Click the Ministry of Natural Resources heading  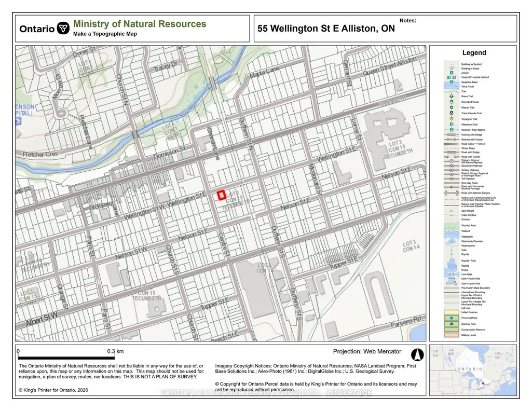pos(140,24)
